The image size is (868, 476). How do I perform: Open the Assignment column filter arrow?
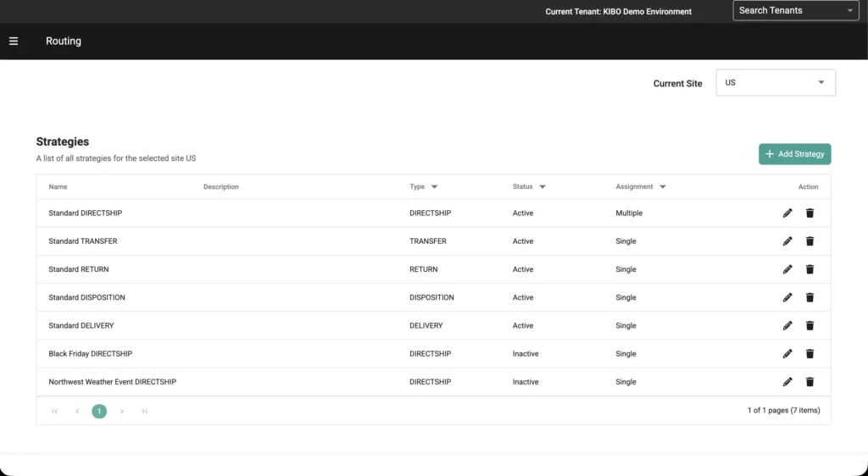click(663, 187)
